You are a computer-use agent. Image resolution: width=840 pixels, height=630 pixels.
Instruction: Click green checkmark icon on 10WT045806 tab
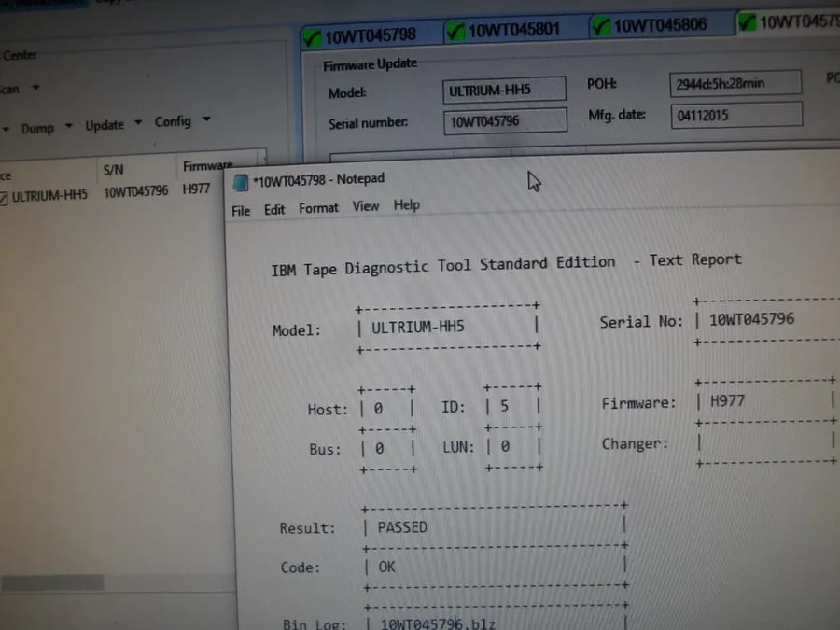[x=601, y=26]
